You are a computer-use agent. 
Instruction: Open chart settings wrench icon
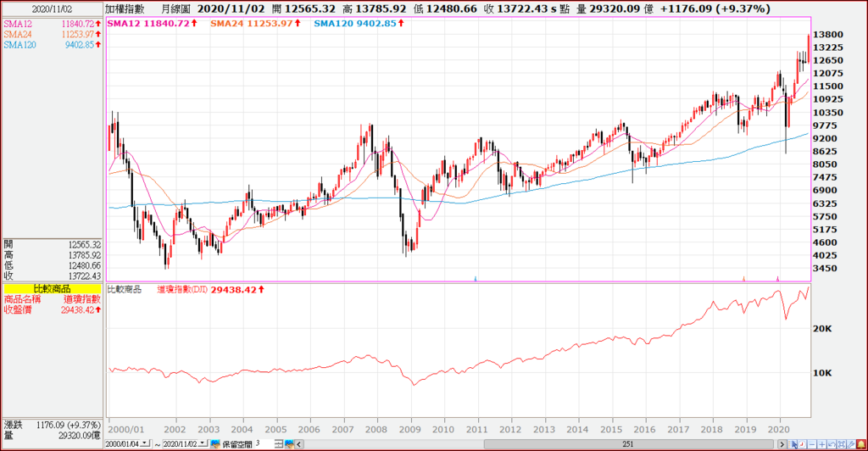click(851, 444)
